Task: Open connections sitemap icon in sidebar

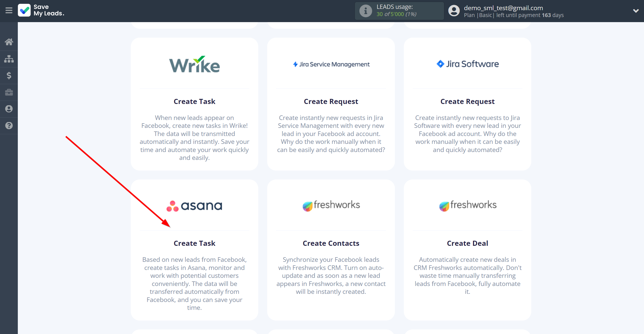Action: [9, 59]
